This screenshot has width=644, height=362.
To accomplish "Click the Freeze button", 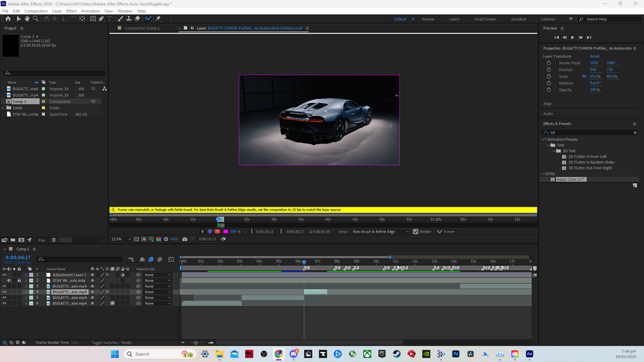I will 447,231.
